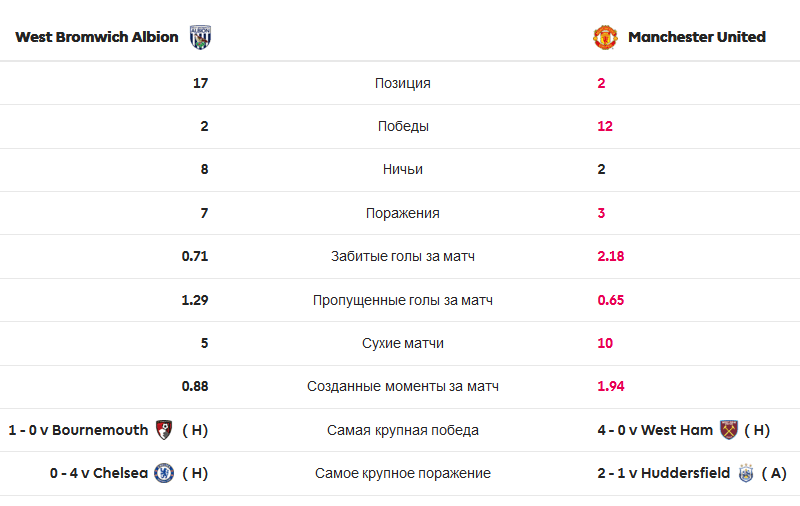
Task: Open the West Bromwich Albion team name link
Action: coord(97,37)
